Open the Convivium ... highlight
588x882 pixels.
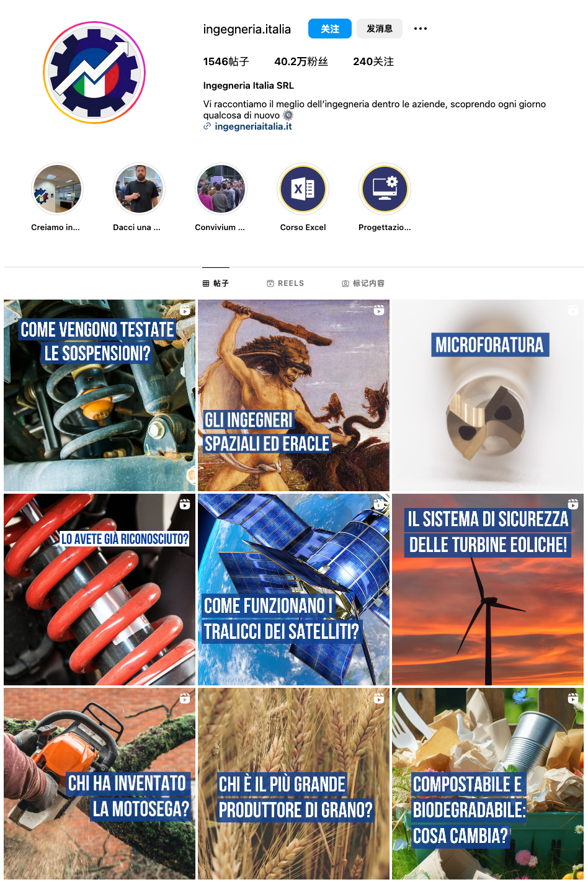coord(221,189)
